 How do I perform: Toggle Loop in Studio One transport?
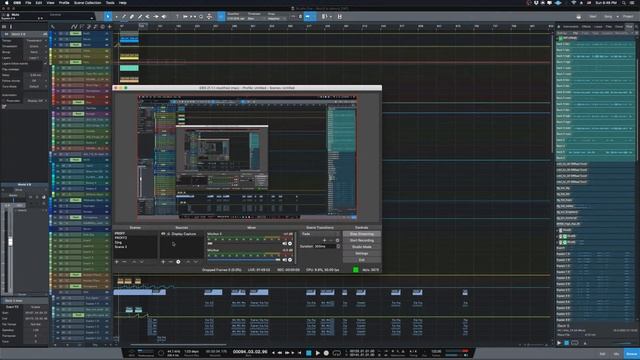[x=337, y=353]
